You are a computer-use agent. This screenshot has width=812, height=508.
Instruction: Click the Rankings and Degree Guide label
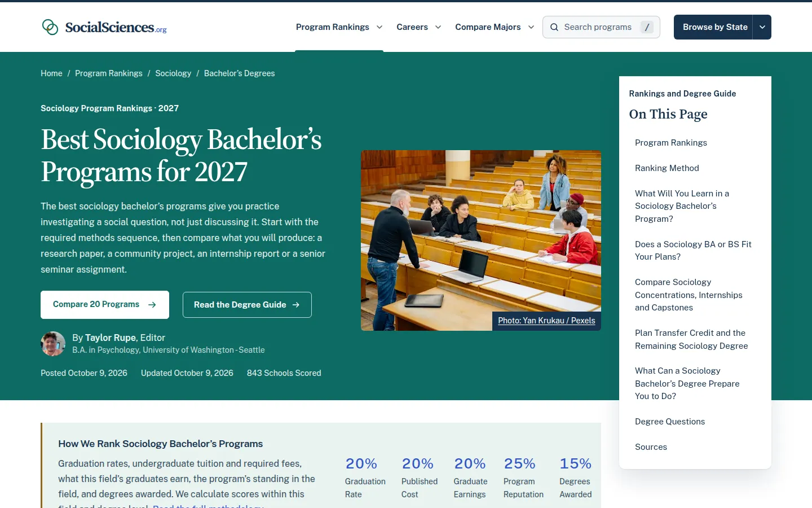pos(682,94)
